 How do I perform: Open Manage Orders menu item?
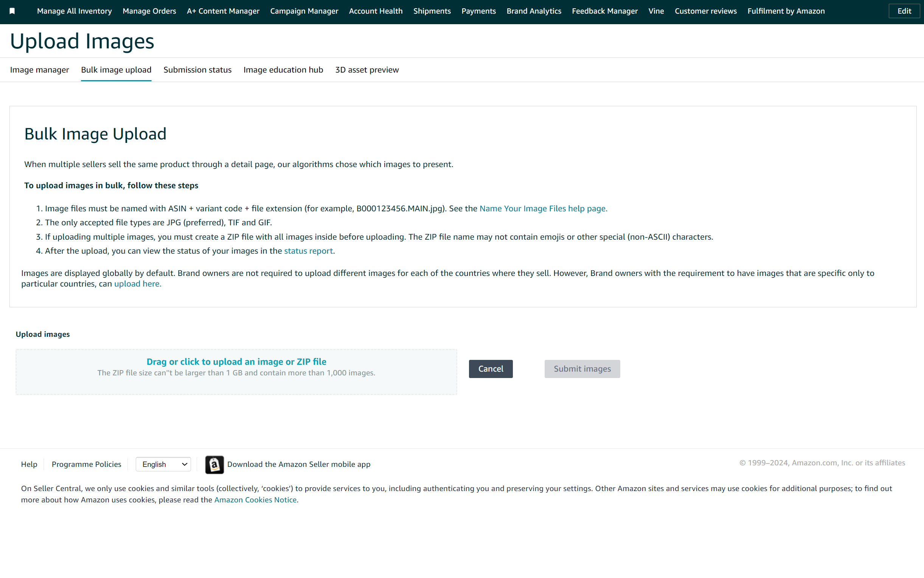(149, 11)
